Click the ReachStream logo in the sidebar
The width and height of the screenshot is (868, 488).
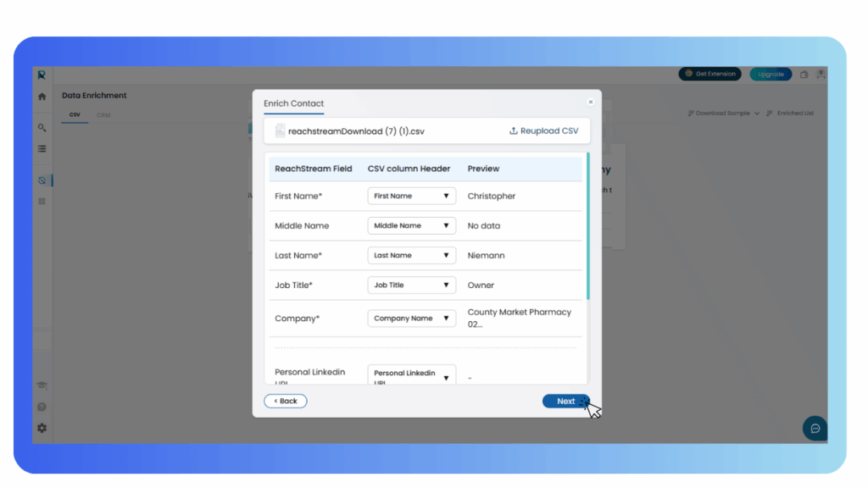click(x=42, y=75)
